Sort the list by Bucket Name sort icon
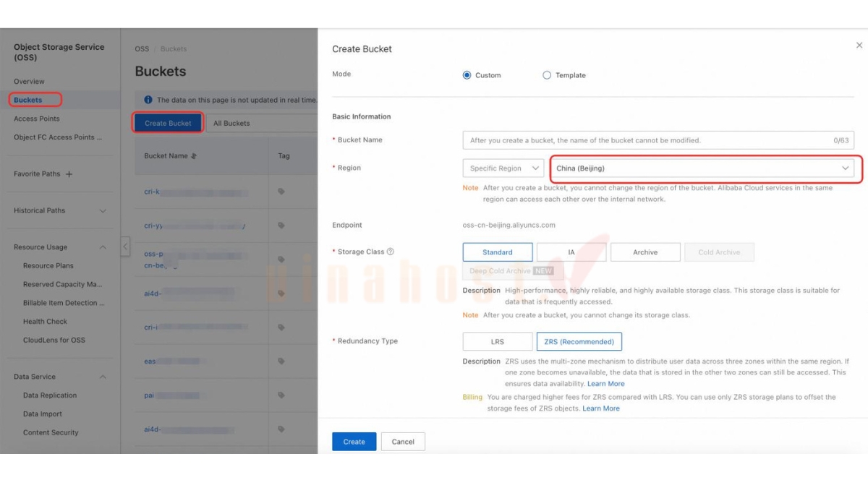The width and height of the screenshot is (868, 488). pos(194,156)
